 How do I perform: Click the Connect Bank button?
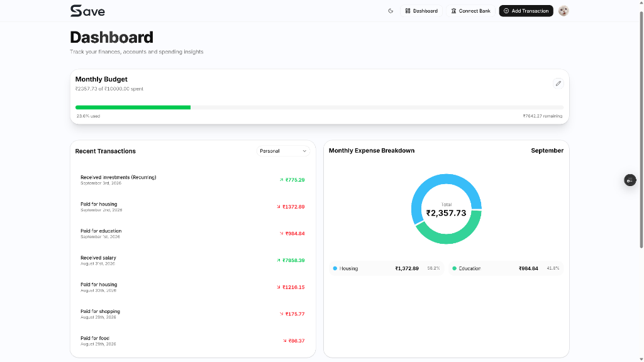[x=470, y=11]
